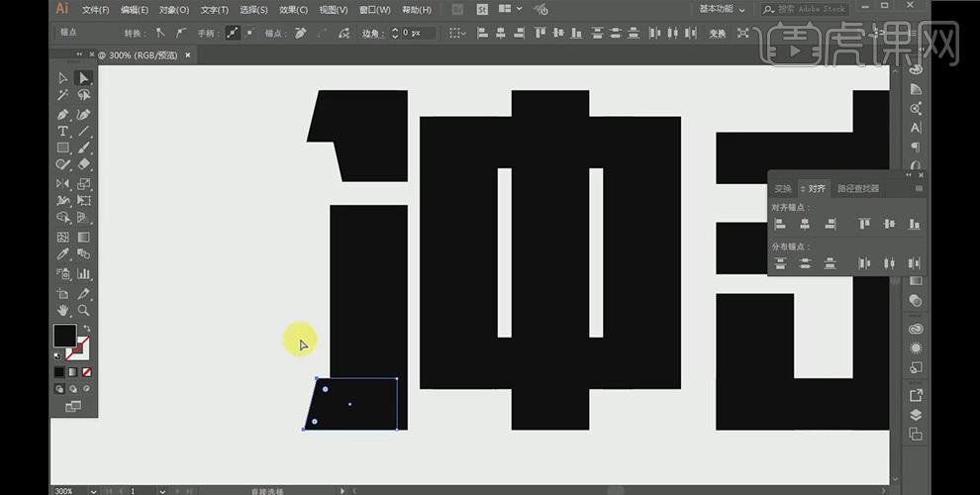Screen dimensions: 980x495
Task: Cut path at selected anchor points
Action: tap(343, 33)
